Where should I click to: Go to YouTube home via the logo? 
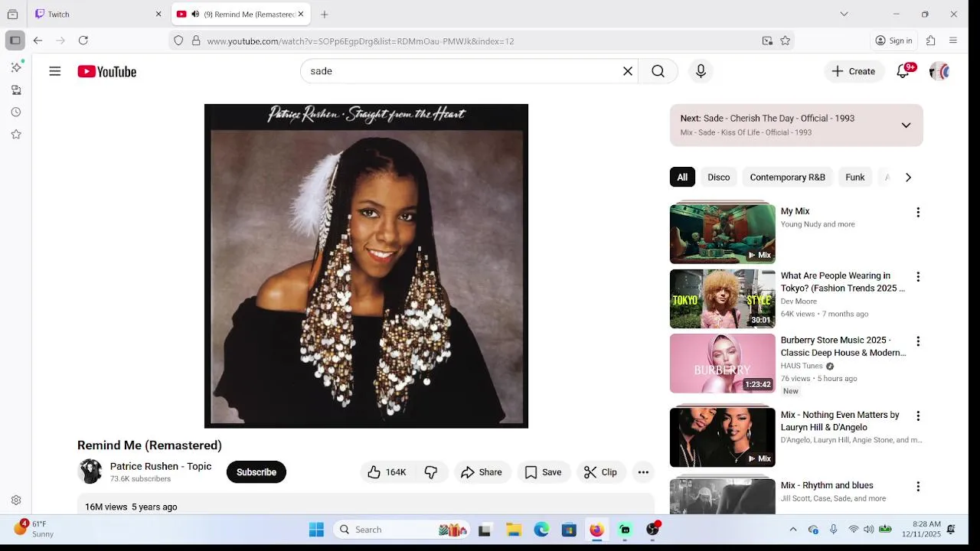[x=106, y=71]
